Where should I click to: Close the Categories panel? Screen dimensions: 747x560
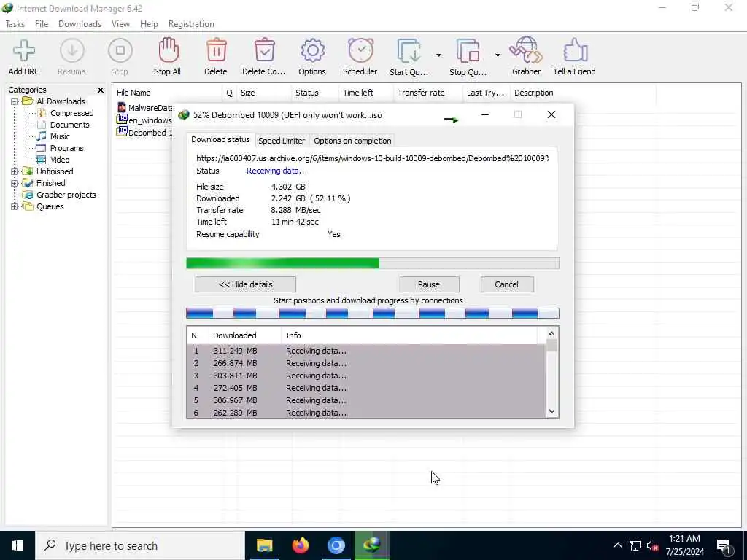101,90
